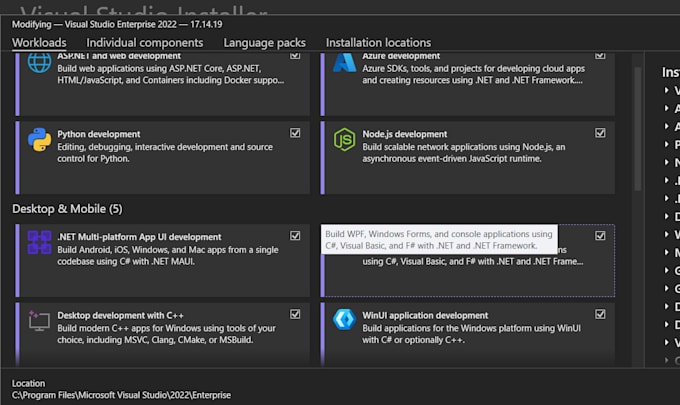
Task: Uncheck WinUI application development checkbox
Action: click(x=600, y=314)
